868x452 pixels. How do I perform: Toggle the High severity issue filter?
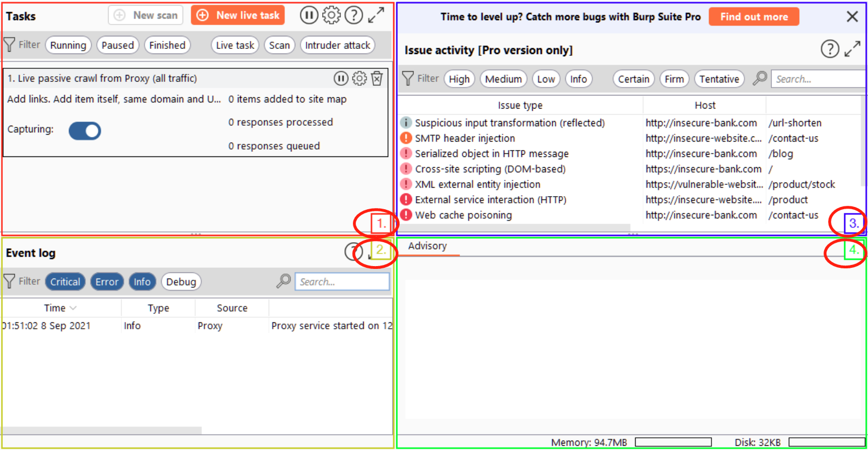pos(459,79)
